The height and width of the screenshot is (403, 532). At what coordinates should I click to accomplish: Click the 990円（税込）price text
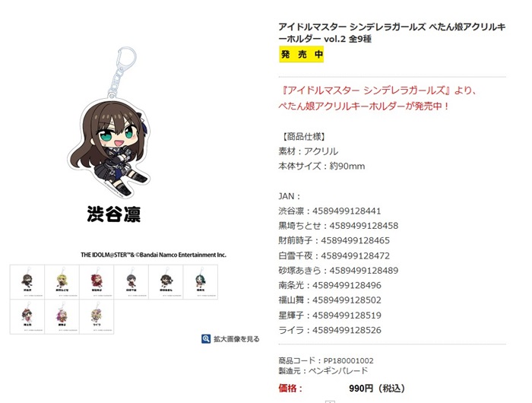point(377,389)
